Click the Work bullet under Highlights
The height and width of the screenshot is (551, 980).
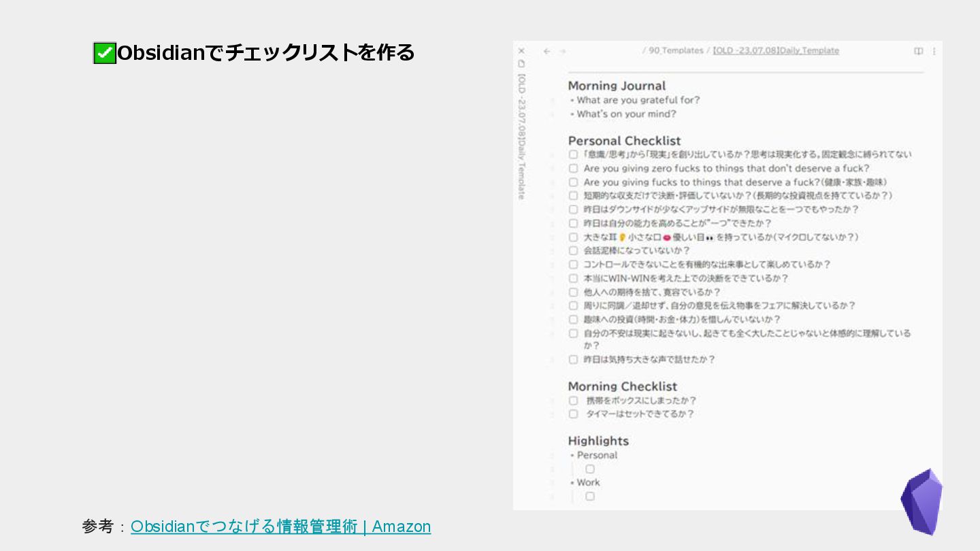pos(589,482)
